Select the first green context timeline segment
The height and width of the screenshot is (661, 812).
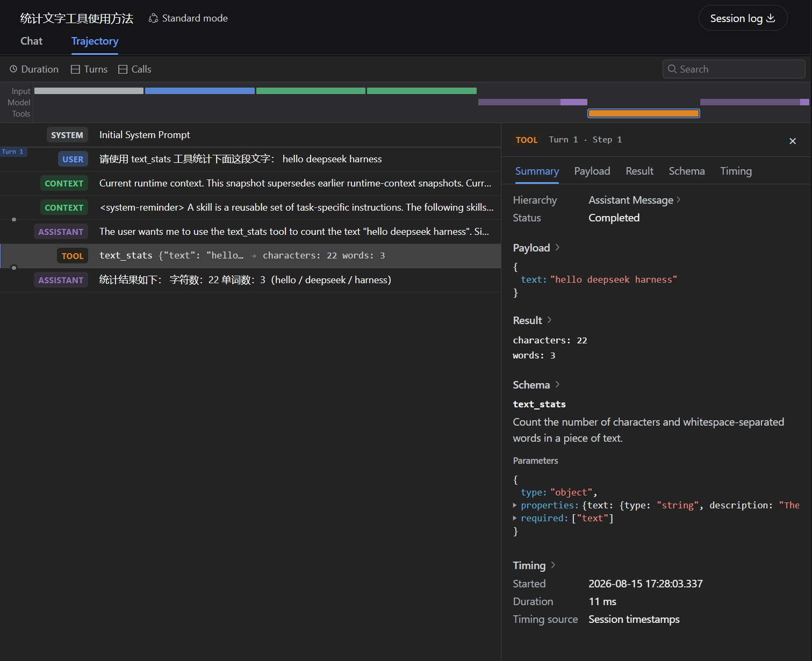[311, 91]
